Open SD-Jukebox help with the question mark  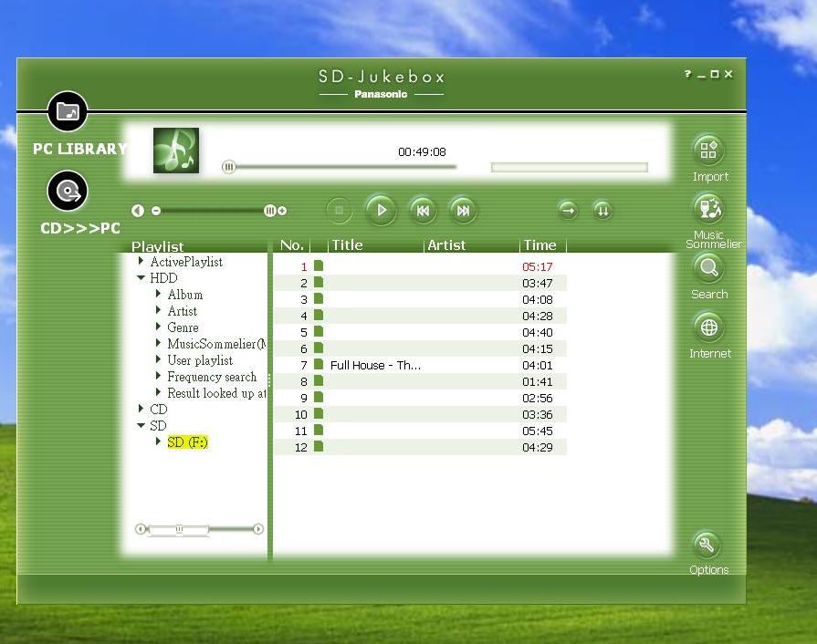[x=686, y=74]
